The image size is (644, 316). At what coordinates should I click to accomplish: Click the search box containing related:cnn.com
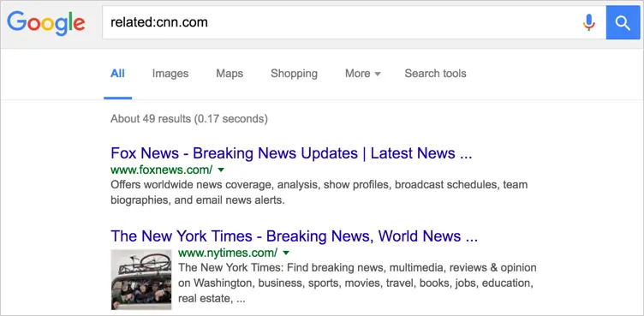tap(354, 23)
